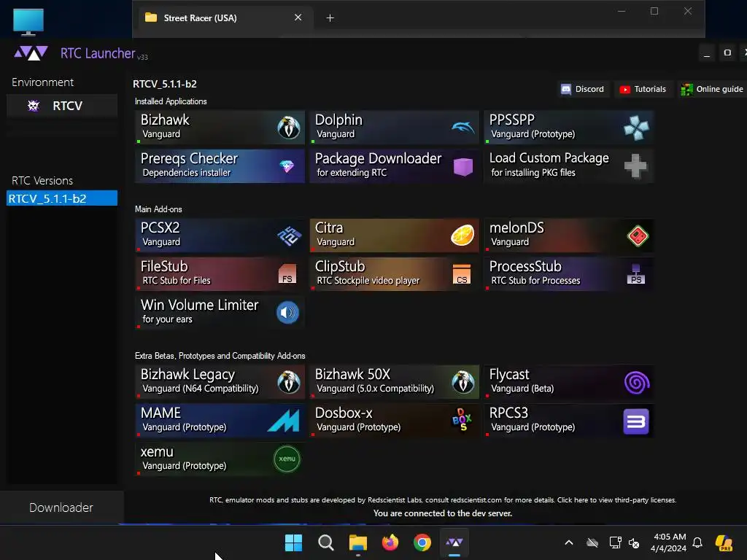This screenshot has height=560, width=747.
Task: Click the Dosbox-x colorful DOS icon
Action: tap(462, 419)
